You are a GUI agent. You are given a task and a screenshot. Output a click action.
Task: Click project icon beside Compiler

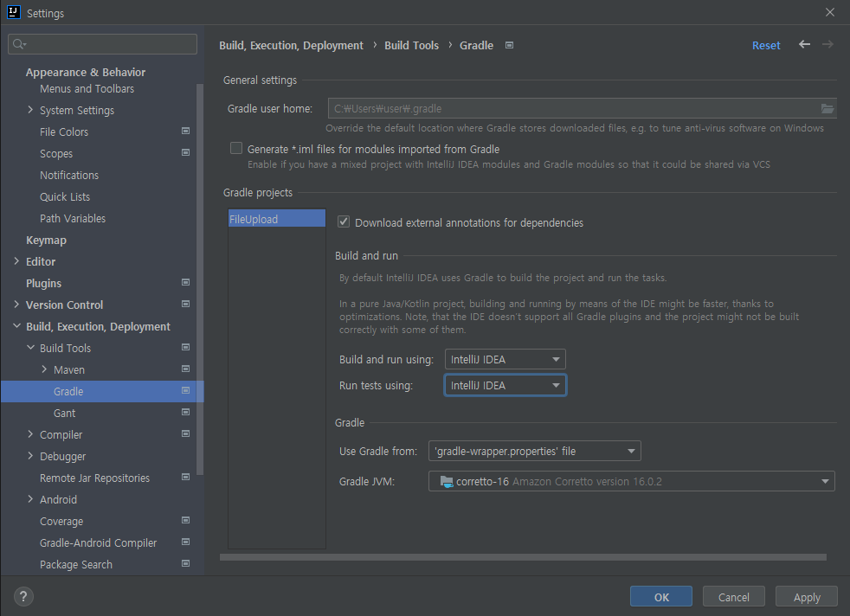click(185, 434)
